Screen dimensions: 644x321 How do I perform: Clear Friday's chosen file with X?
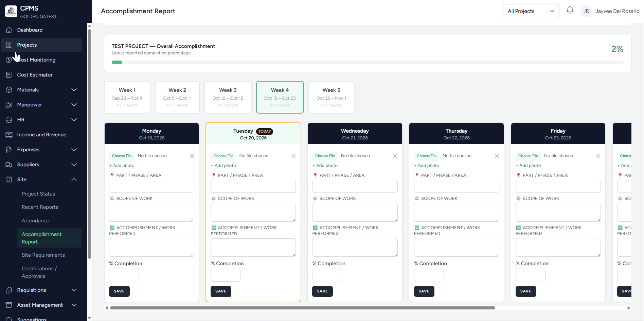tap(598, 156)
